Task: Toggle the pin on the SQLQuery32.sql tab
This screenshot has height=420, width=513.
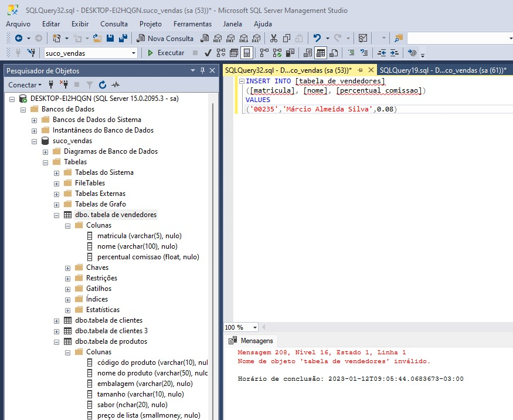Action: point(360,70)
